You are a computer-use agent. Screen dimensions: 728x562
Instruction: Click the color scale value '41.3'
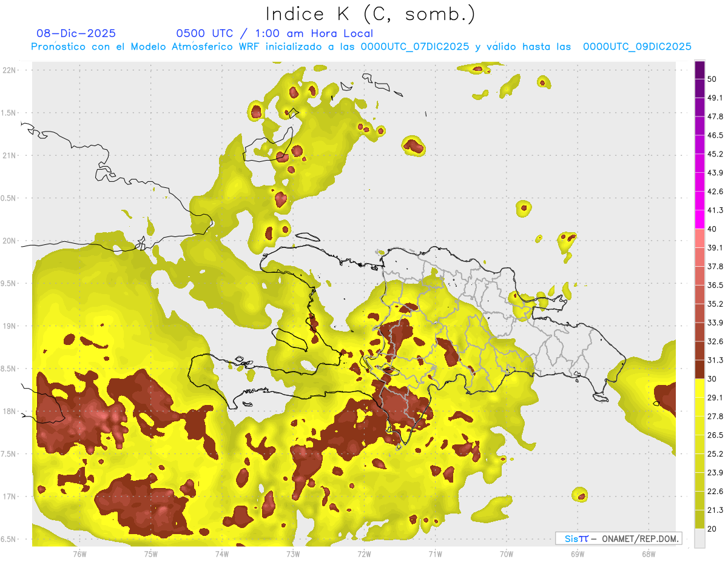[x=715, y=210]
